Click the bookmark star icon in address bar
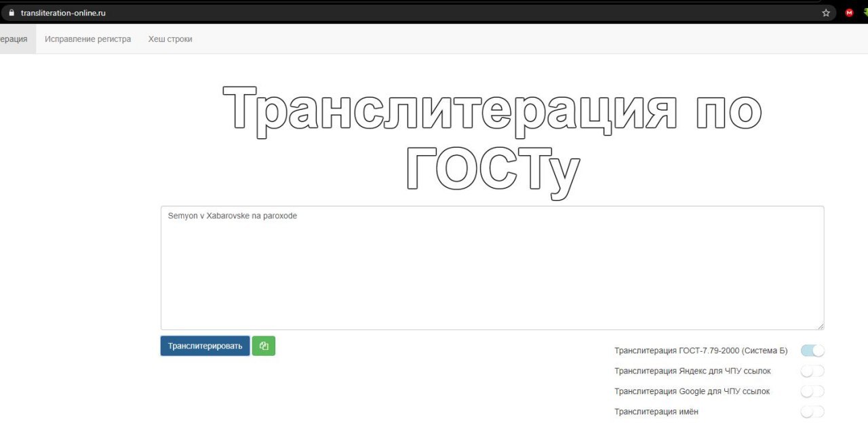This screenshot has height=440, width=868. coord(826,13)
